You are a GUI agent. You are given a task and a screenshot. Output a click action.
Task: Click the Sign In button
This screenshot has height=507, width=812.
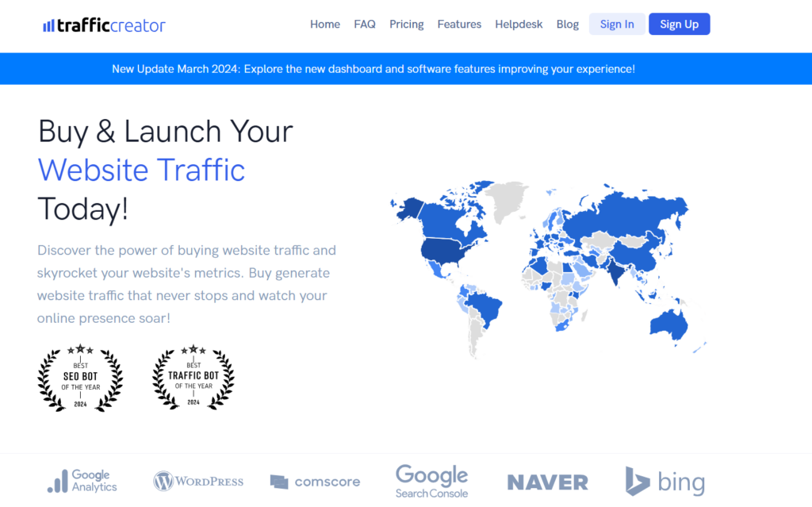tap(617, 24)
